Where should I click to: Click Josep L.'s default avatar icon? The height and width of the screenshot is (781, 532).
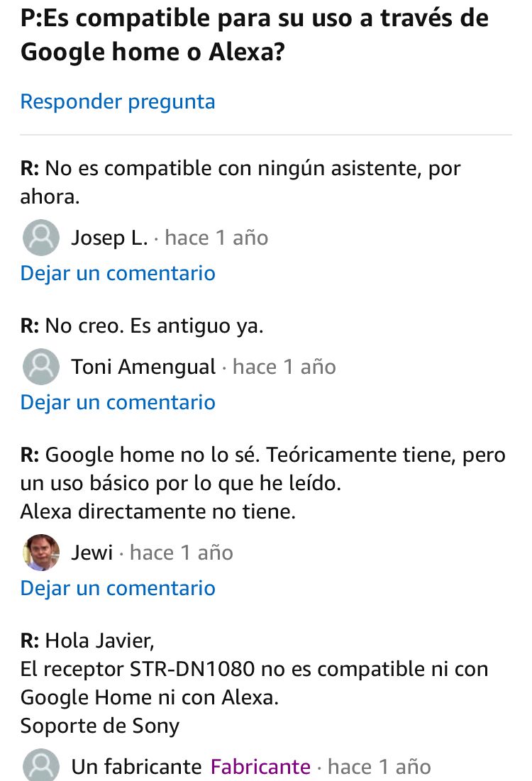point(41,238)
